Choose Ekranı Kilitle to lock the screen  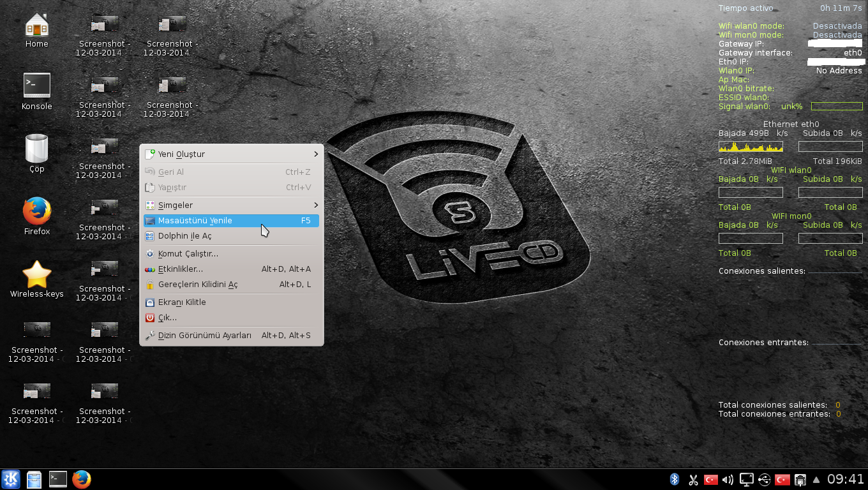(232, 302)
